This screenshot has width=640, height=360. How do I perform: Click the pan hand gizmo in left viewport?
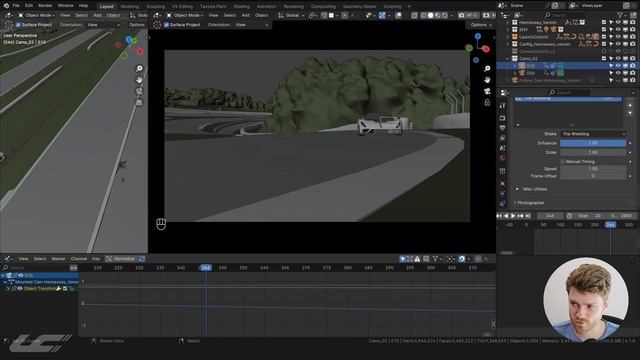(x=139, y=80)
